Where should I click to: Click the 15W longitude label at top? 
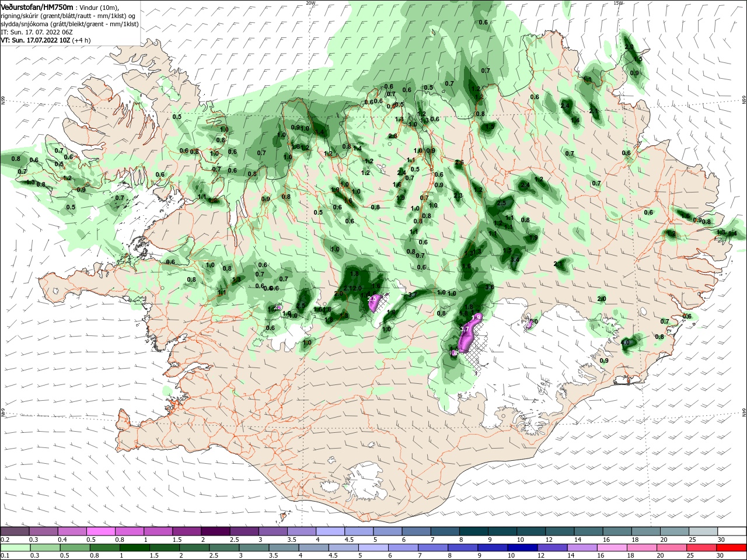[x=618, y=2]
